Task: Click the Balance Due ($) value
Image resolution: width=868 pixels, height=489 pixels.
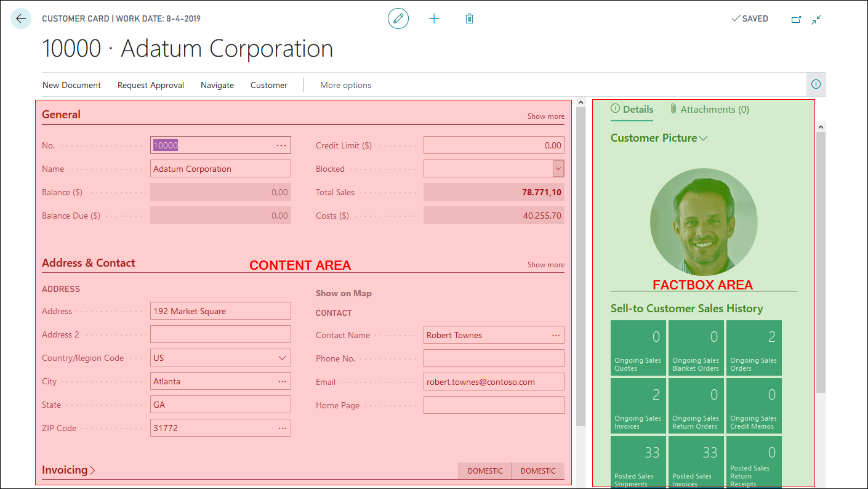Action: pos(220,216)
